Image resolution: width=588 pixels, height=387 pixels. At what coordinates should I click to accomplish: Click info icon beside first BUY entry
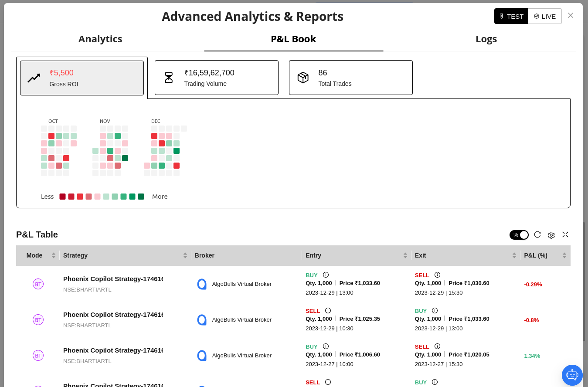[326, 275]
